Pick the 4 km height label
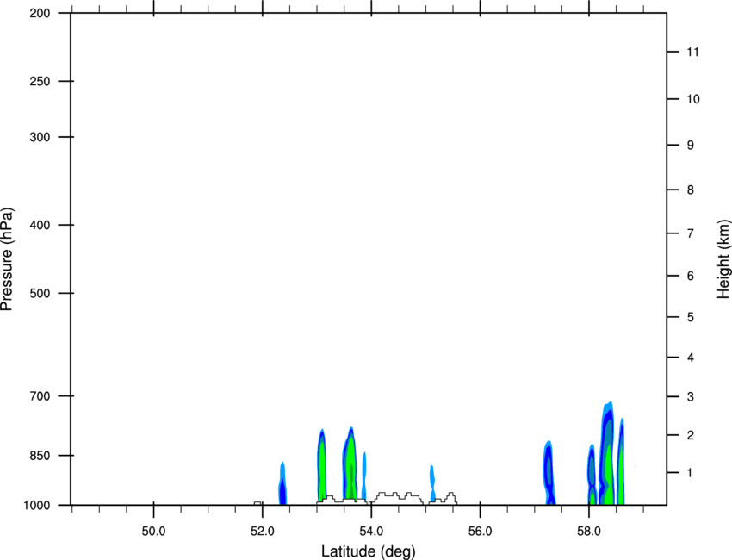The height and width of the screenshot is (560, 732). (x=691, y=358)
